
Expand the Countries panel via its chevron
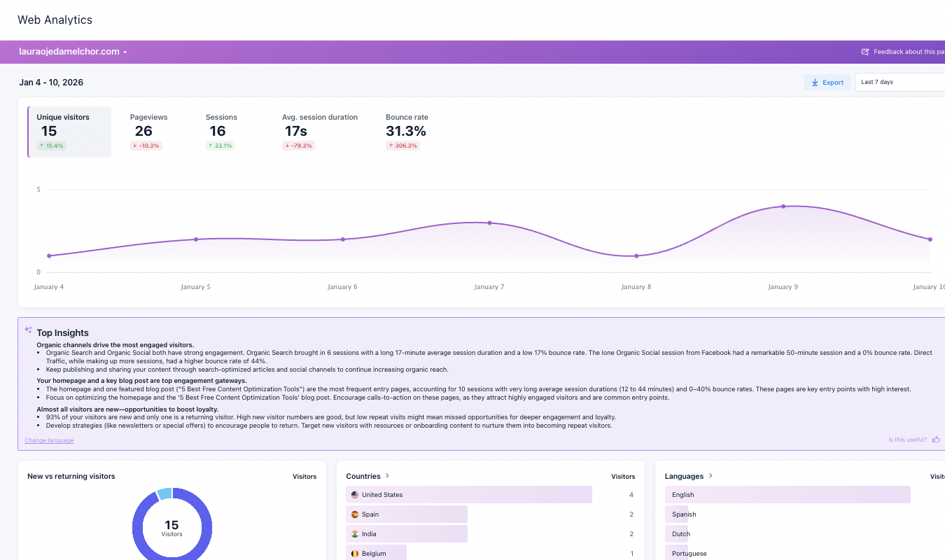point(388,475)
